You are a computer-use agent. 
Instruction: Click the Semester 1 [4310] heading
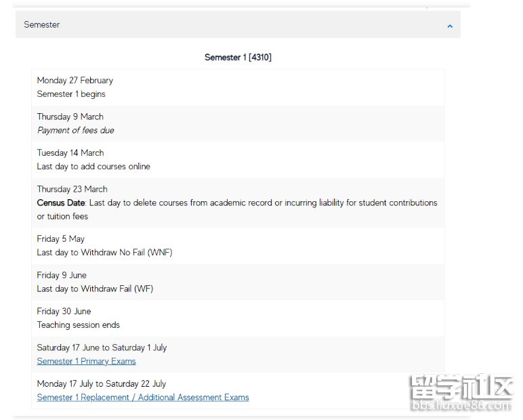coord(238,58)
